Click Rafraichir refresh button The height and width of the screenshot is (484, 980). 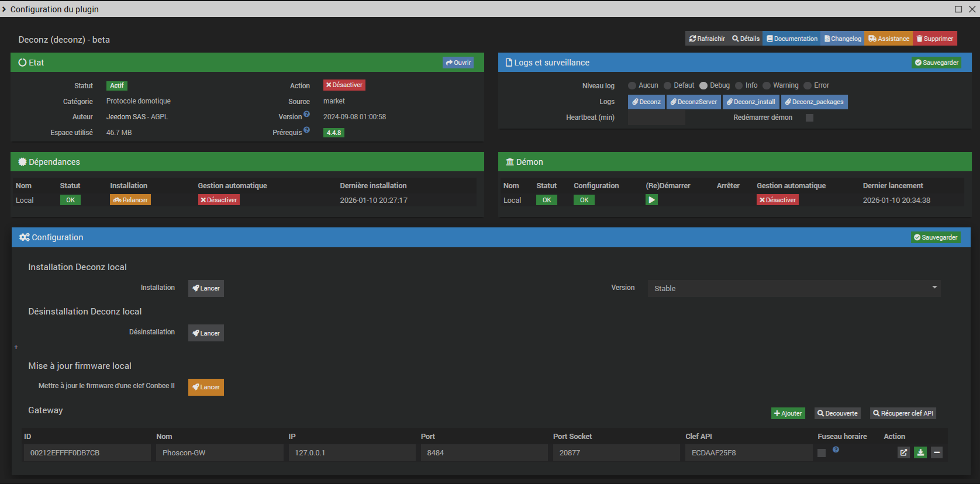tap(707, 39)
